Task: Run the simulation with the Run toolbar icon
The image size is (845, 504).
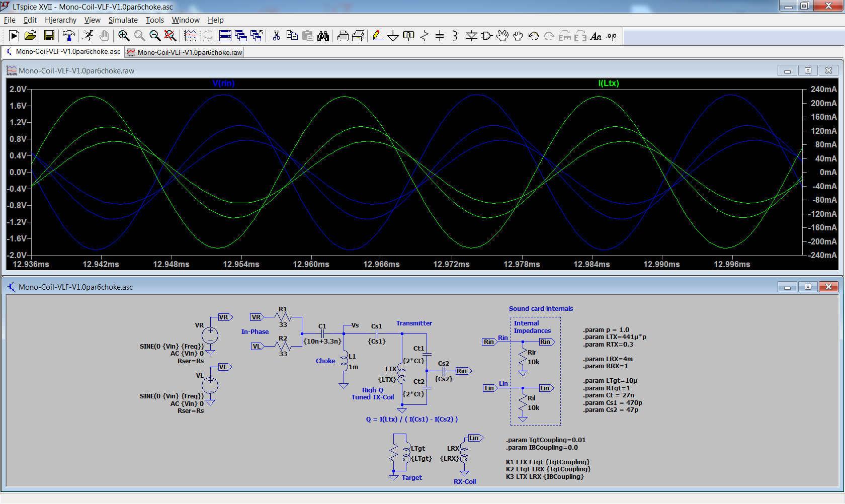Action: click(x=14, y=36)
